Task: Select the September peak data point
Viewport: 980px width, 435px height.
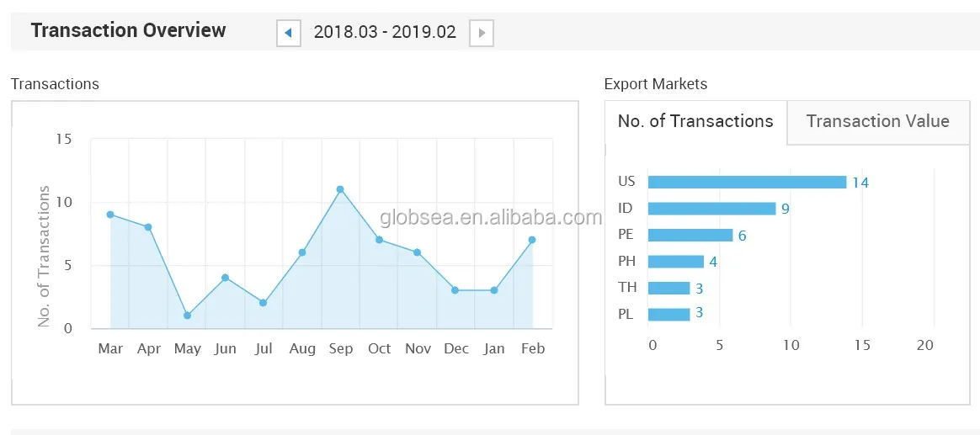Action: (340, 189)
